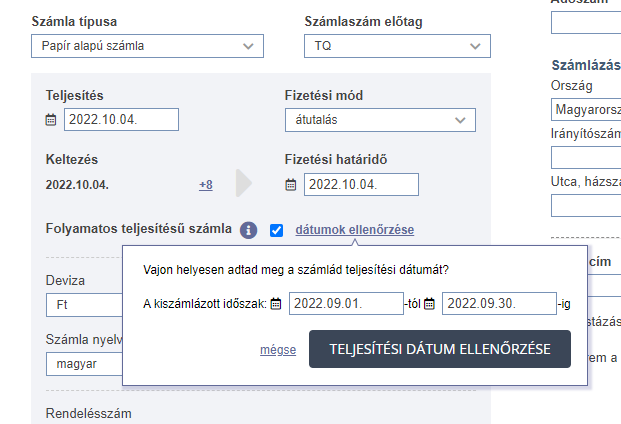Screen dimensions: 621x424
Task: Expand Számlaszám előtag dropdown showing TQ
Action: (397, 46)
